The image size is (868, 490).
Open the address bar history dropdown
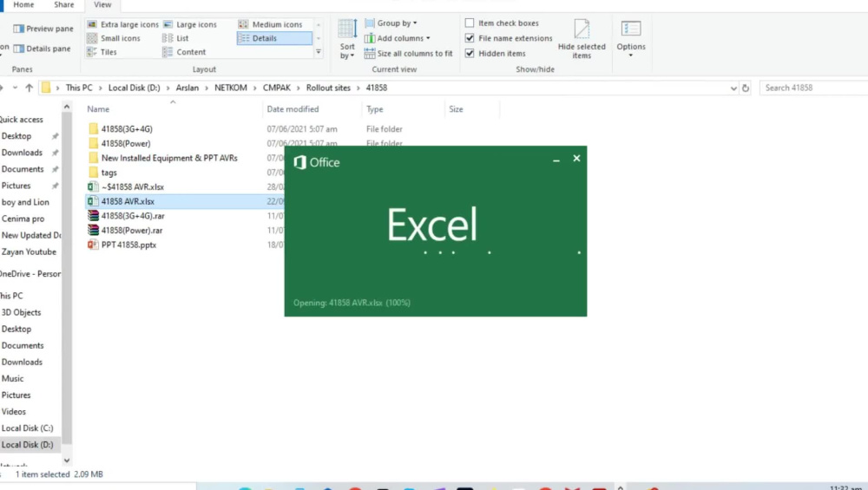click(733, 88)
